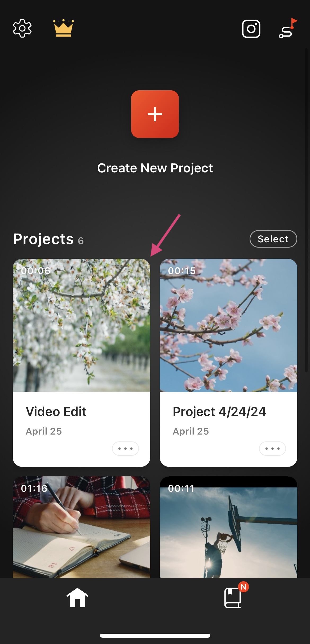Open the 01:16 notebook writing project
This screenshot has height=644, width=310.
[x=81, y=527]
